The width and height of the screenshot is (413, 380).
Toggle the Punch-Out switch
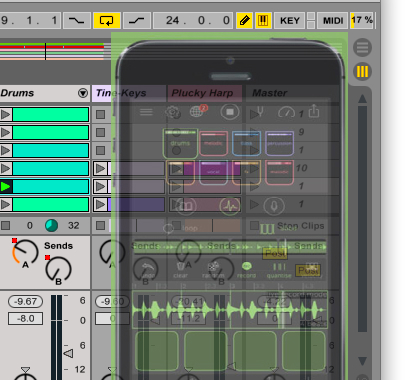coord(137,21)
